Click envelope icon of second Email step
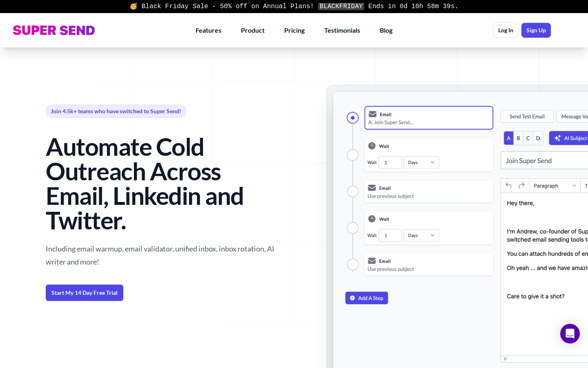This screenshot has width=588, height=368. pyautogui.click(x=372, y=188)
